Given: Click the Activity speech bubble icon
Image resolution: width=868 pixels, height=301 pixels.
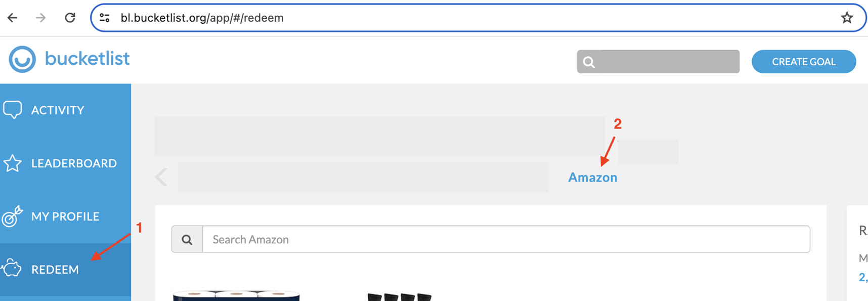Looking at the screenshot, I should (x=13, y=109).
